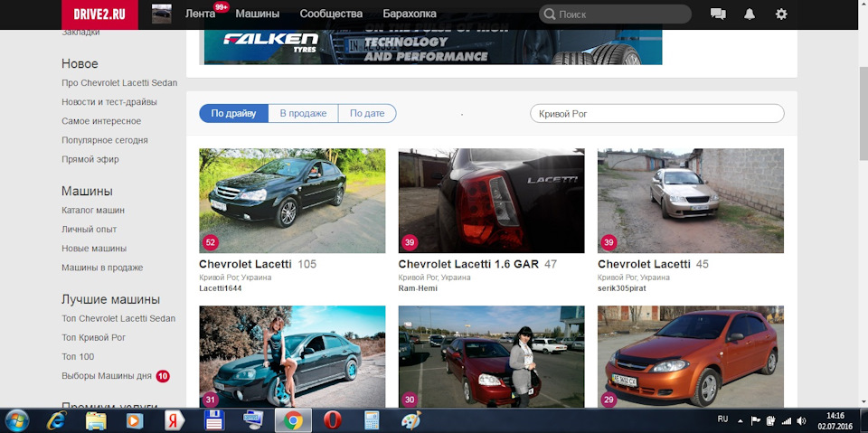Click the 30 drive badge
The image size is (868, 433).
coord(409,400)
